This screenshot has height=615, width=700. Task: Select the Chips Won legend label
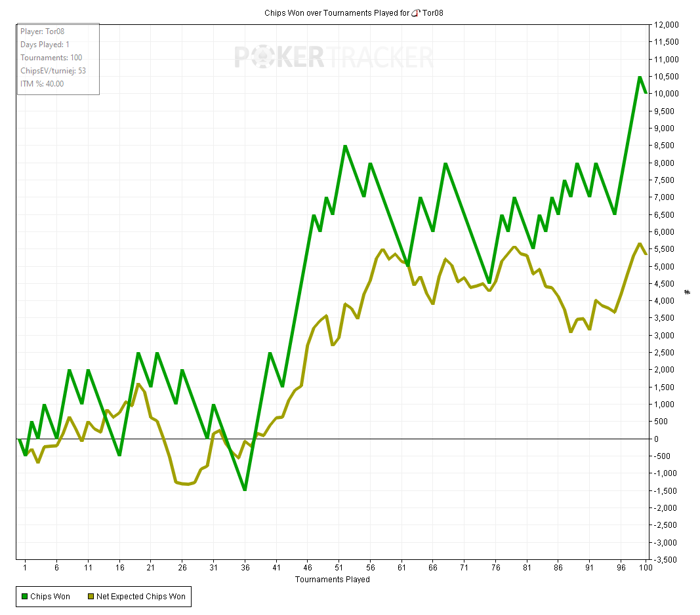[51, 596]
